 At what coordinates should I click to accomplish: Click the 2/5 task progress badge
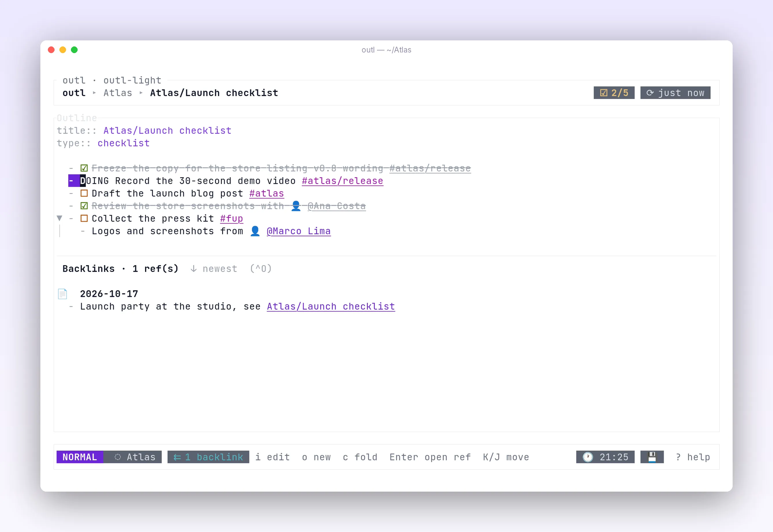(x=614, y=93)
